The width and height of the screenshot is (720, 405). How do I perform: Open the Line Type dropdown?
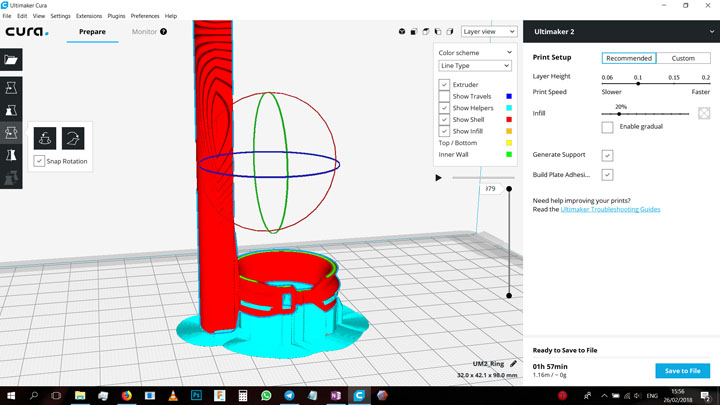(475, 66)
